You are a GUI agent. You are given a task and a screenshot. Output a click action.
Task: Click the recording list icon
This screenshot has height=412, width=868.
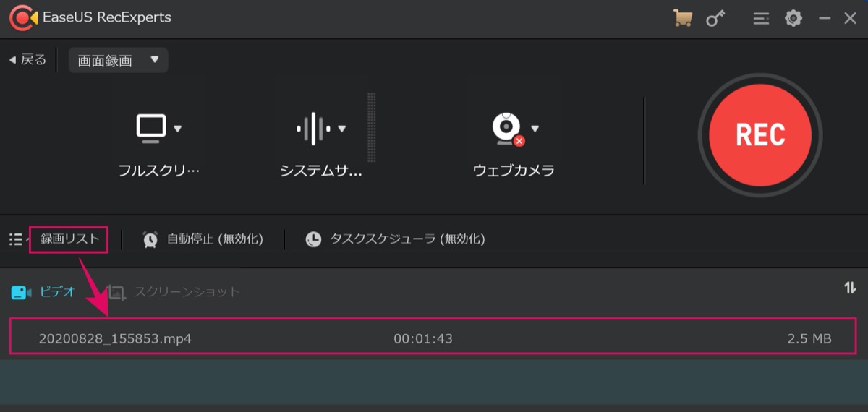click(x=15, y=239)
